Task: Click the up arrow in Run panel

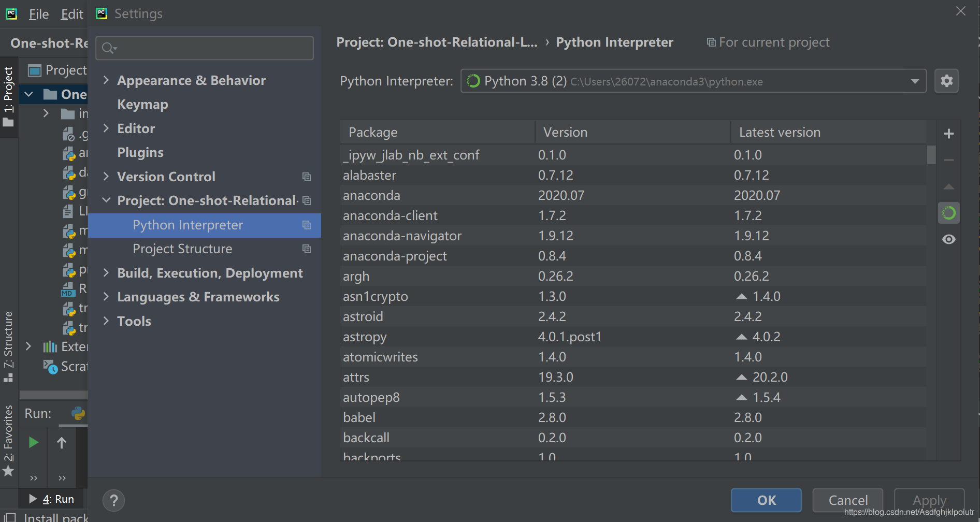Action: pyautogui.click(x=62, y=442)
